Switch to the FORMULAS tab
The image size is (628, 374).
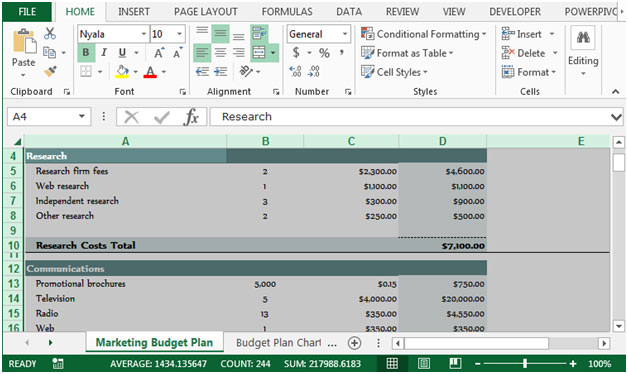tap(287, 12)
